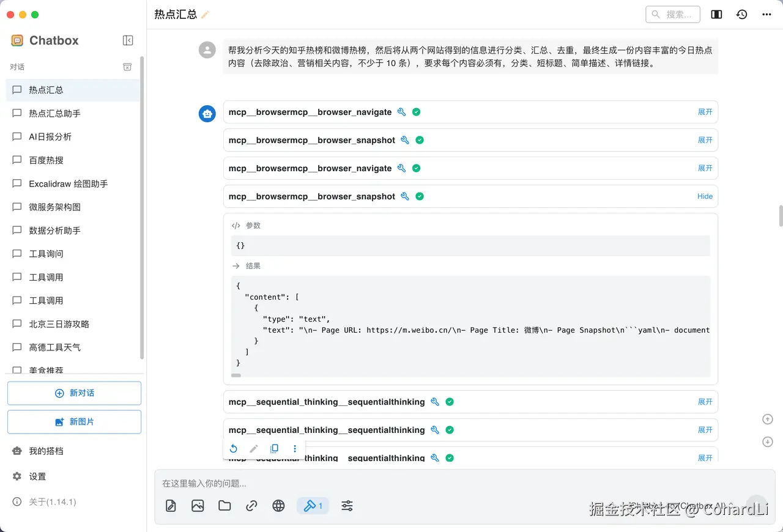The width and height of the screenshot is (783, 532).
Task: Open the 热点汇总助手 conversation
Action: coord(73,113)
